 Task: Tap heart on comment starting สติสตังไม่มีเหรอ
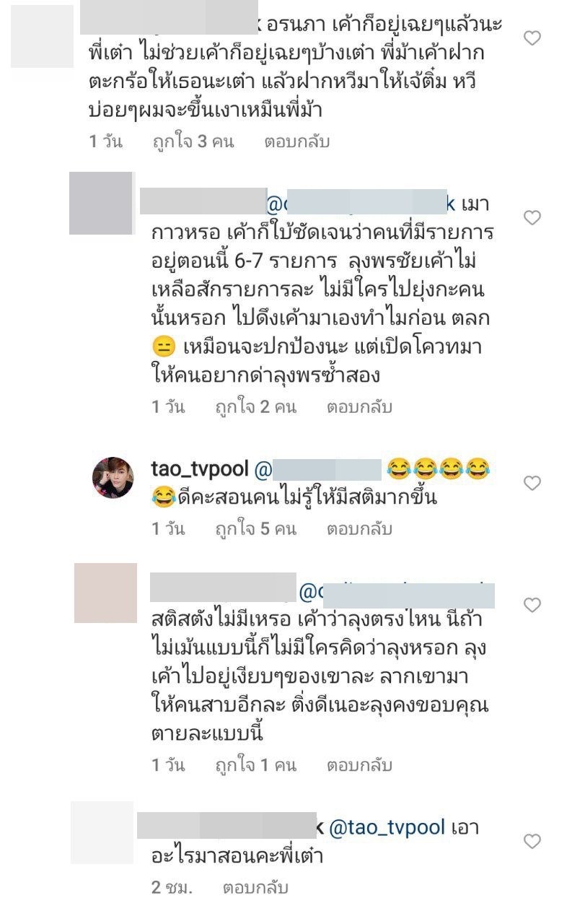(532, 605)
